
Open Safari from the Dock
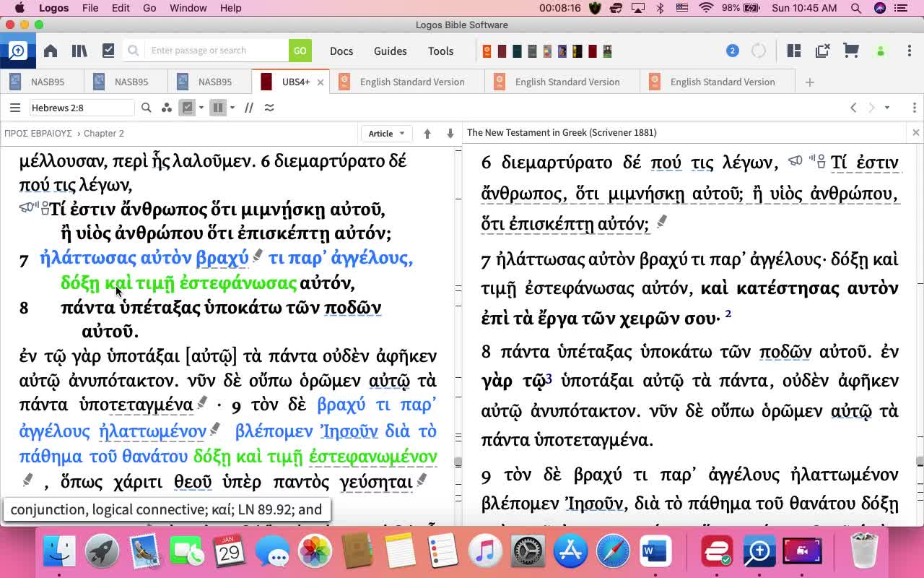click(613, 551)
